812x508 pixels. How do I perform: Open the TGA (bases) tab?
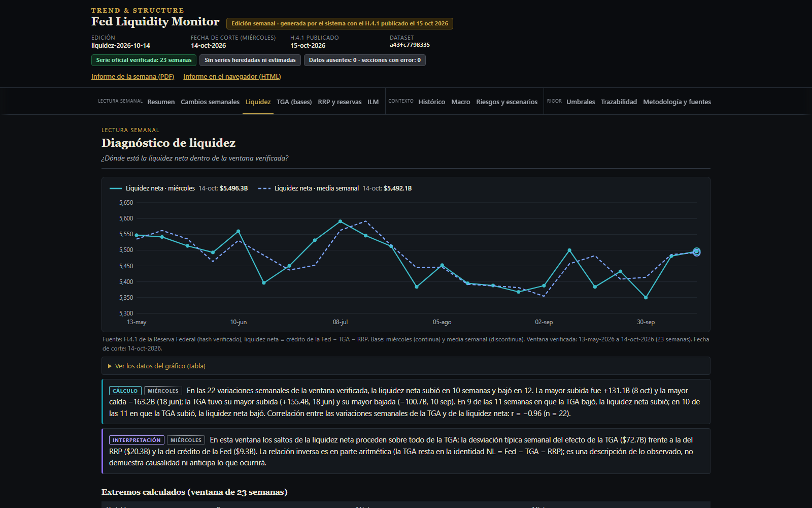[x=294, y=102]
